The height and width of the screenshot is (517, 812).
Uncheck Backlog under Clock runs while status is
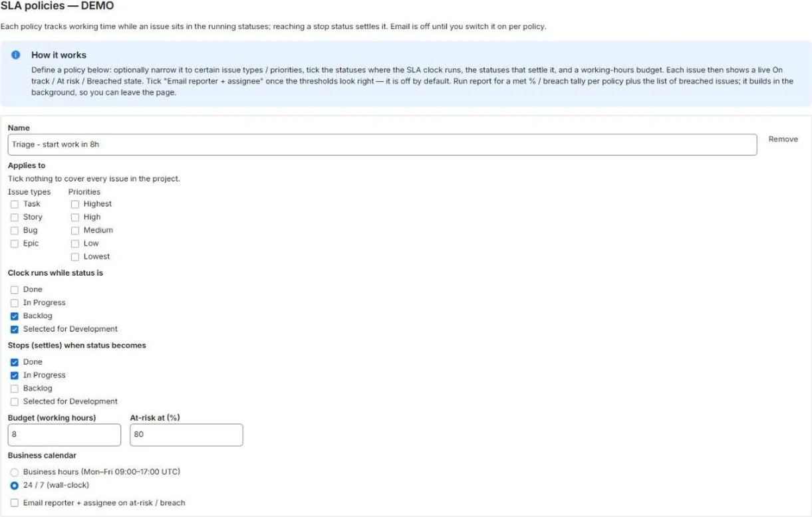coord(15,316)
